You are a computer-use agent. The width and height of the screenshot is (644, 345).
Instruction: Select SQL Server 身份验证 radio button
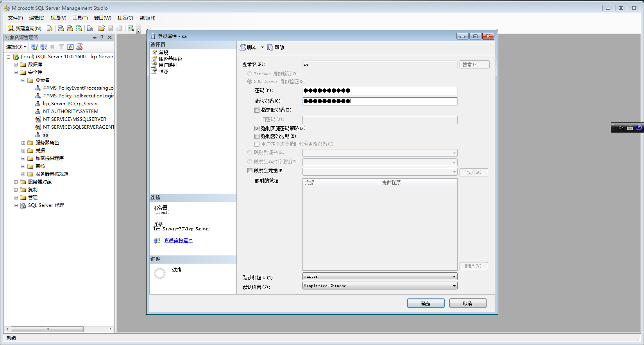[250, 81]
